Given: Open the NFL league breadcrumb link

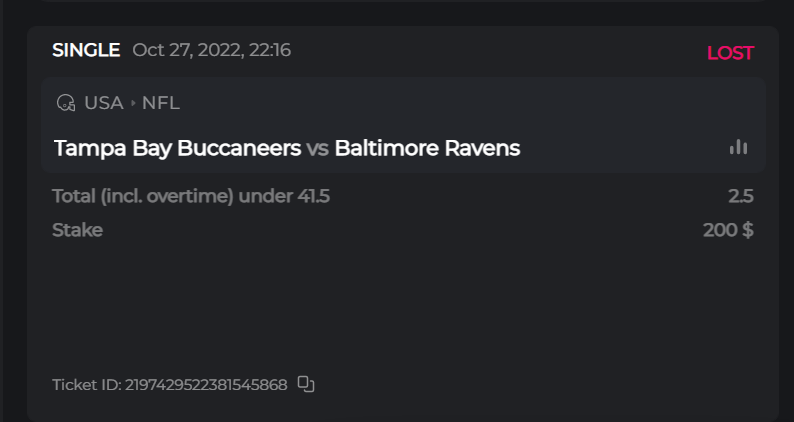Looking at the screenshot, I should [160, 103].
